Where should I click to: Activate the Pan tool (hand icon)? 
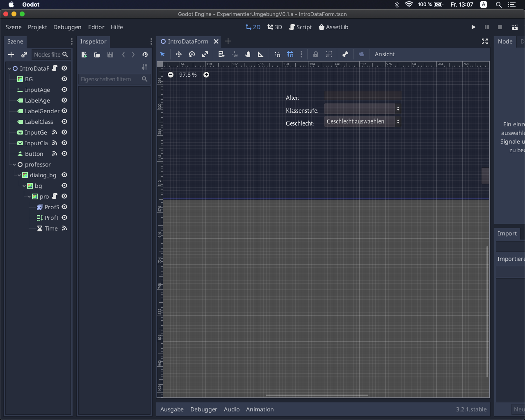click(248, 54)
